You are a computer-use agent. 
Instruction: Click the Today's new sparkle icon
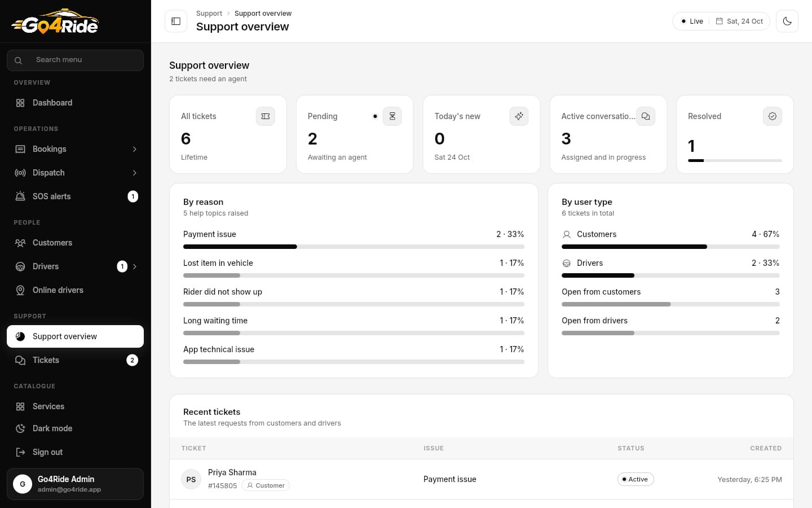tap(519, 116)
